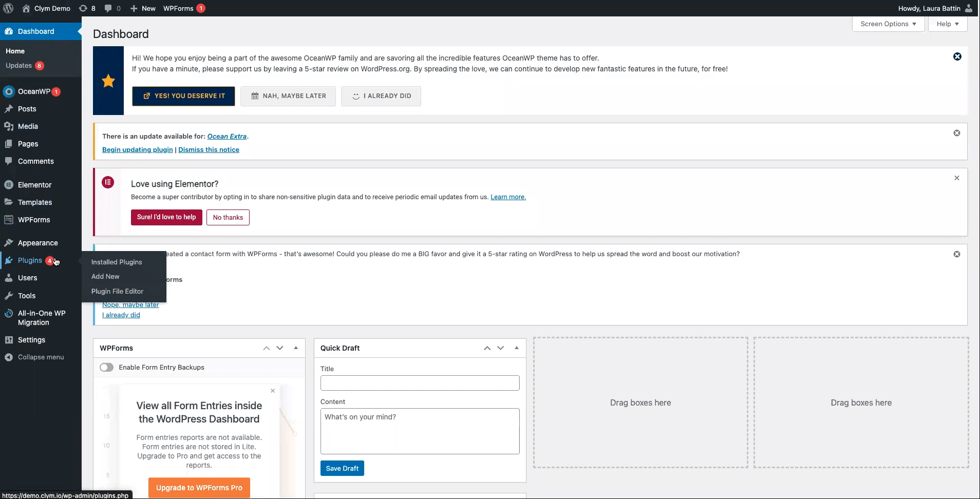Click the Quick Draft Title input field

(420, 383)
